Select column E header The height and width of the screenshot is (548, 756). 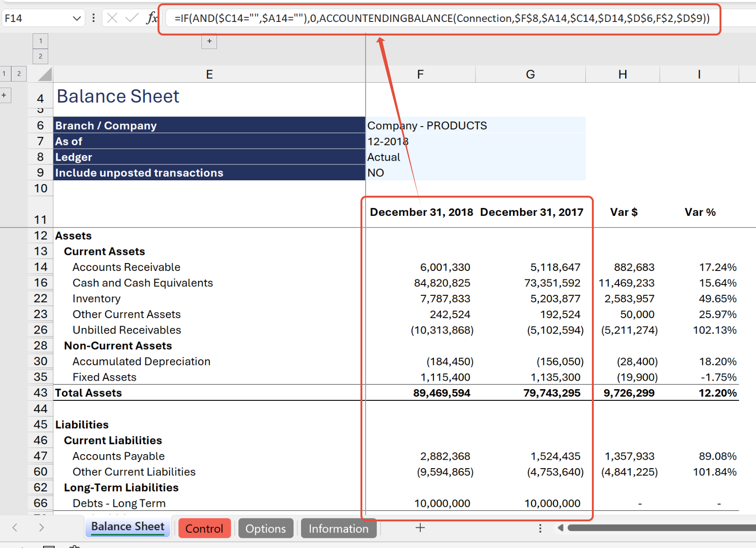point(209,74)
